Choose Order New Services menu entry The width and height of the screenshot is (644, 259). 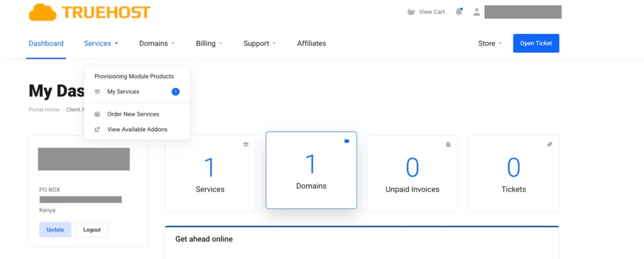(x=136, y=114)
